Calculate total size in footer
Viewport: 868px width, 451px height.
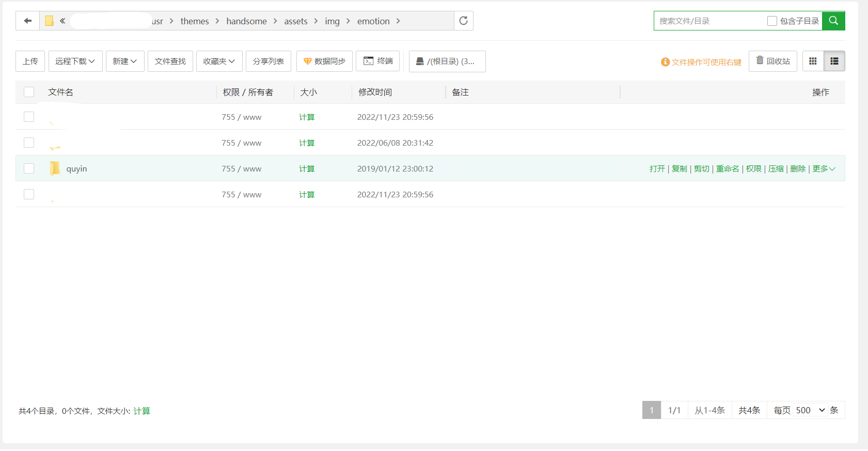pos(141,411)
